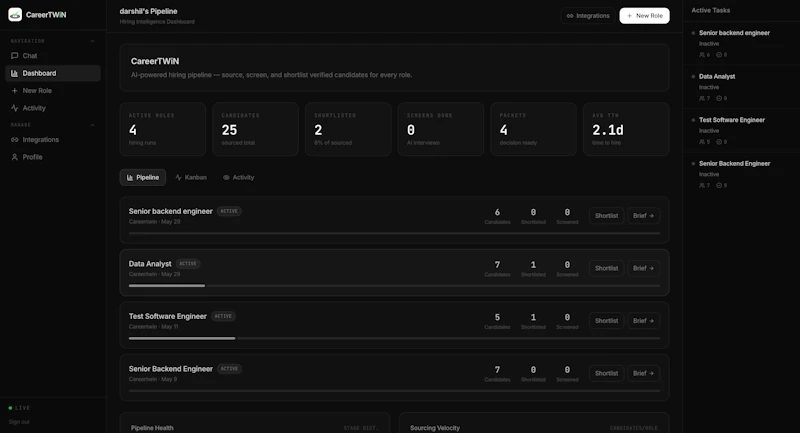Click the Integrations link icon in sidebar
Viewport: 800px width, 433px height.
(x=14, y=139)
